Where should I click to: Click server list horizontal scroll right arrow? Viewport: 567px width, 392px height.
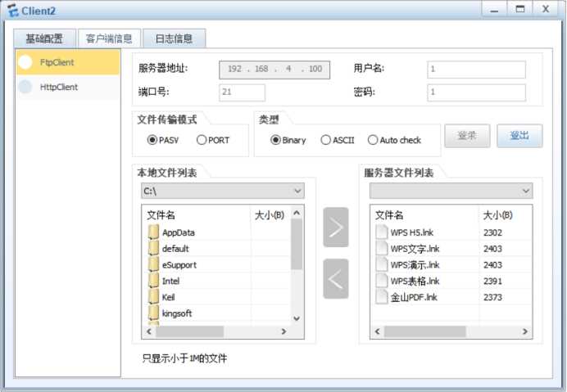click(x=524, y=331)
